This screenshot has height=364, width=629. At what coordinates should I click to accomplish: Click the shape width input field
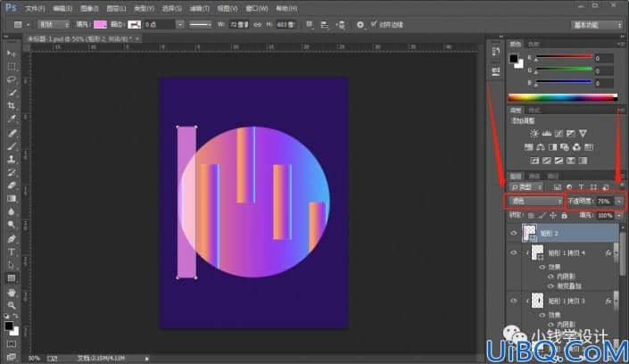(x=239, y=24)
